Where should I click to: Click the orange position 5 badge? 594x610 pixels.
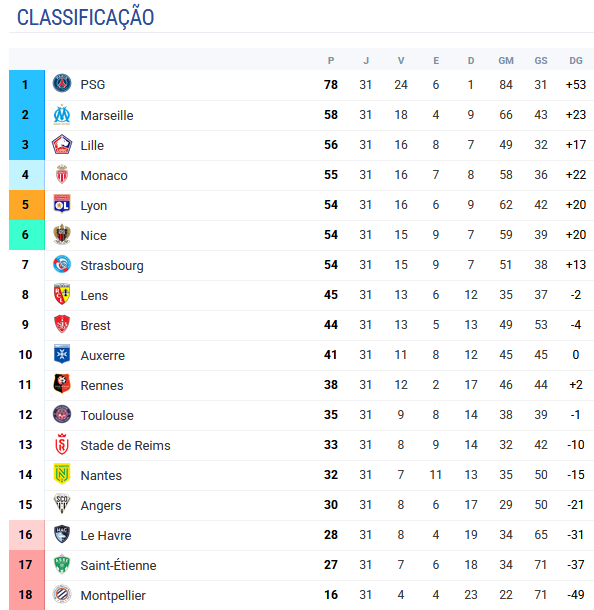point(27,205)
